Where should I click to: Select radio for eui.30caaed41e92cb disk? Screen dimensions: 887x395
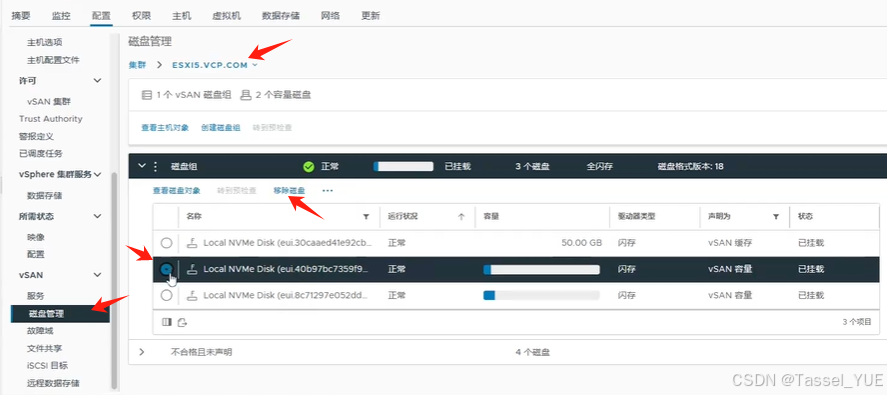166,243
